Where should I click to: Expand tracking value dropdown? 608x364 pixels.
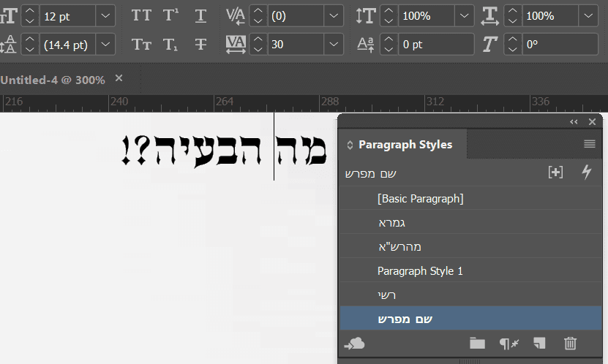(333, 45)
